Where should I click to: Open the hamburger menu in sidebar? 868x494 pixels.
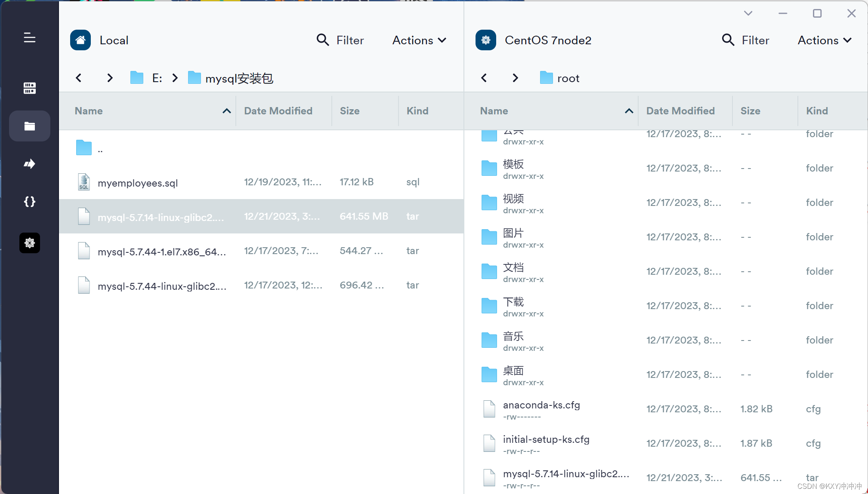[x=29, y=38]
